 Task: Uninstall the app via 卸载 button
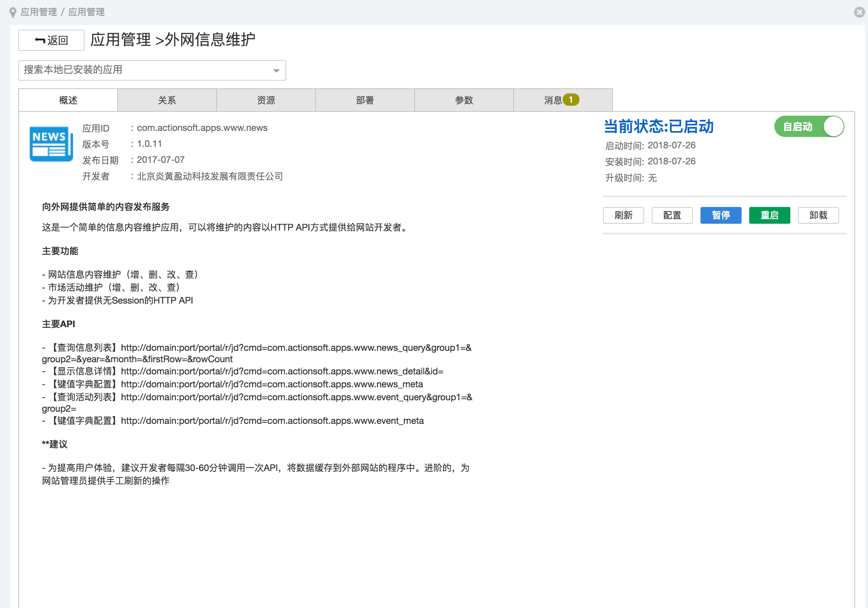point(818,215)
